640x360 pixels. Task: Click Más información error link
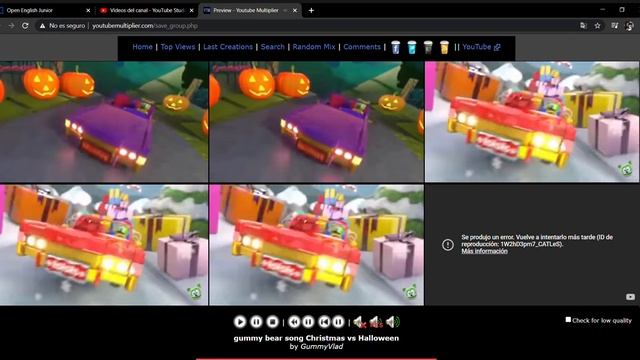[x=484, y=251]
